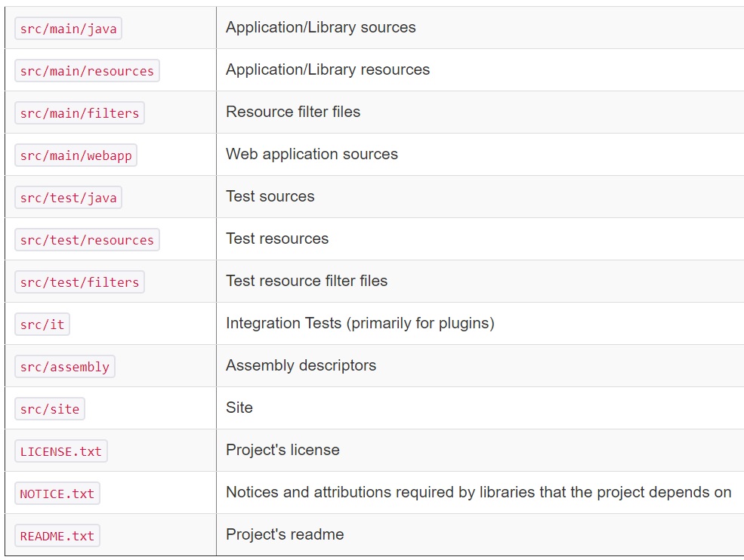Click the 'Project's license' description text

click(x=282, y=451)
